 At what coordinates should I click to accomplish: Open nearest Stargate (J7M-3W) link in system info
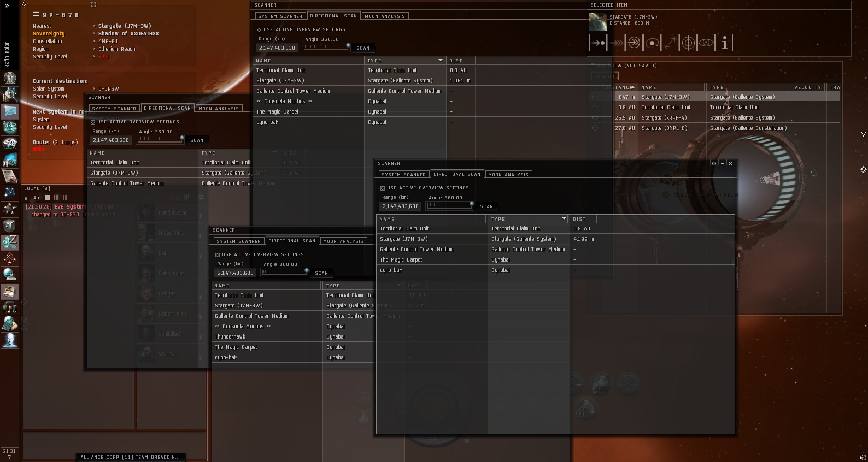click(x=125, y=26)
